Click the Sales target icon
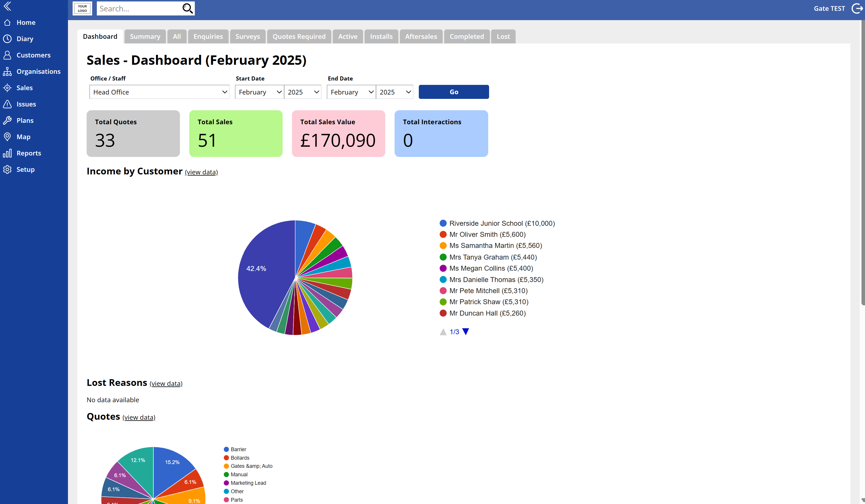The width and height of the screenshot is (865, 504). click(7, 87)
